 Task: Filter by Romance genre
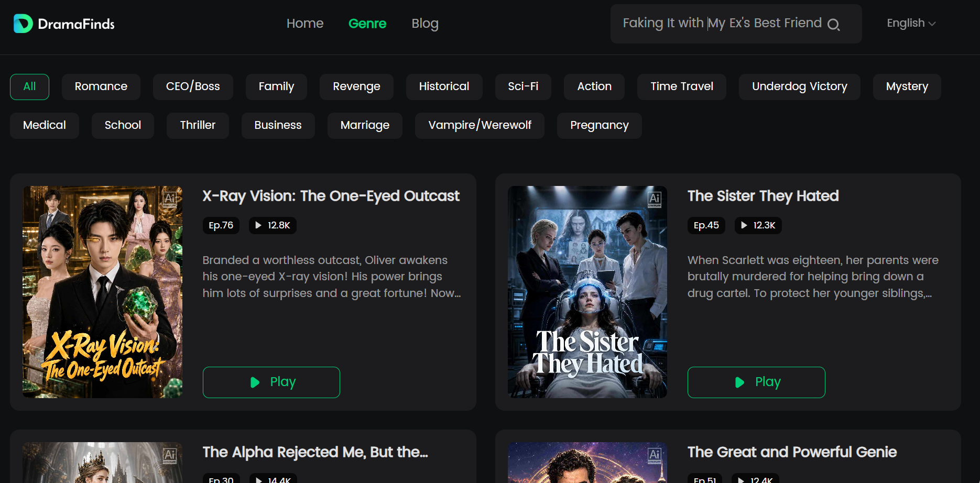[101, 87]
